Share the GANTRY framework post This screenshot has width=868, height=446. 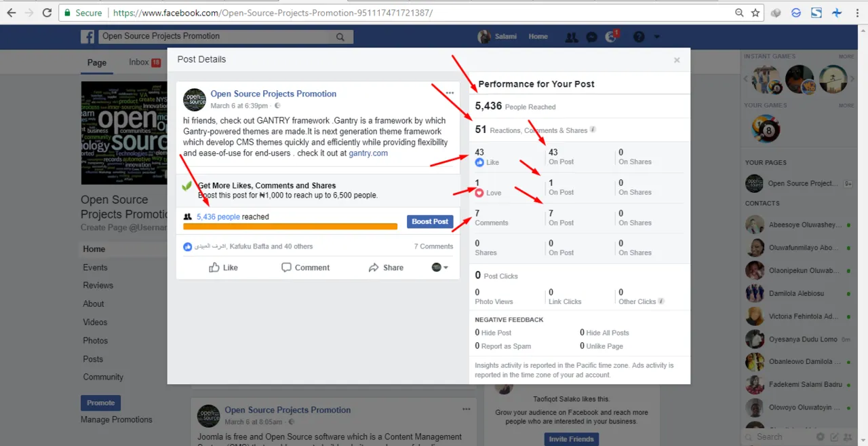point(386,267)
